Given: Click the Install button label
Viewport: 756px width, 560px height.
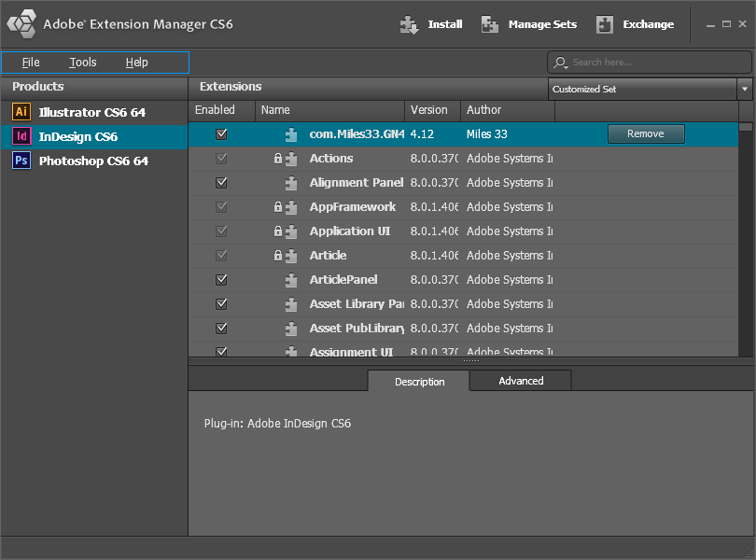Looking at the screenshot, I should click(x=445, y=24).
